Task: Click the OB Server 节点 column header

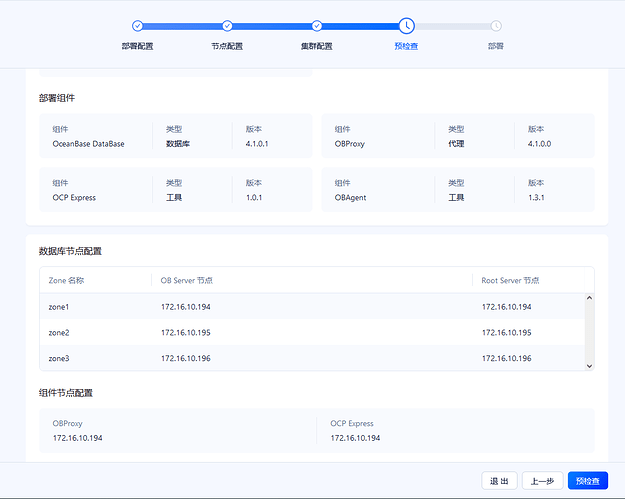Action: 187,281
